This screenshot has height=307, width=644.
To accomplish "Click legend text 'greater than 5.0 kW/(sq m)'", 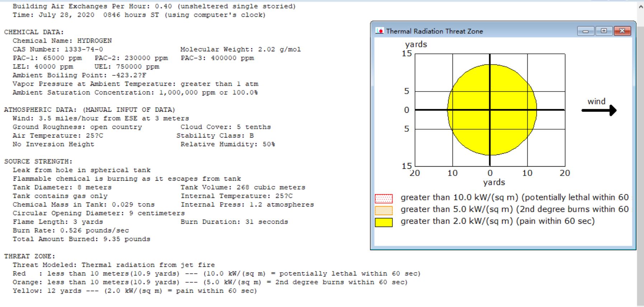I will point(514,209).
